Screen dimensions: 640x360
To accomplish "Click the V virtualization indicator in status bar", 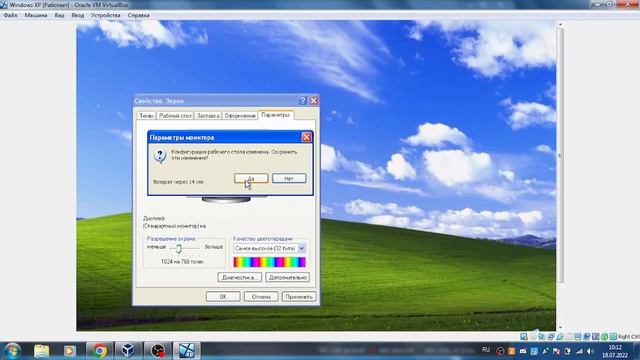I will point(595,337).
